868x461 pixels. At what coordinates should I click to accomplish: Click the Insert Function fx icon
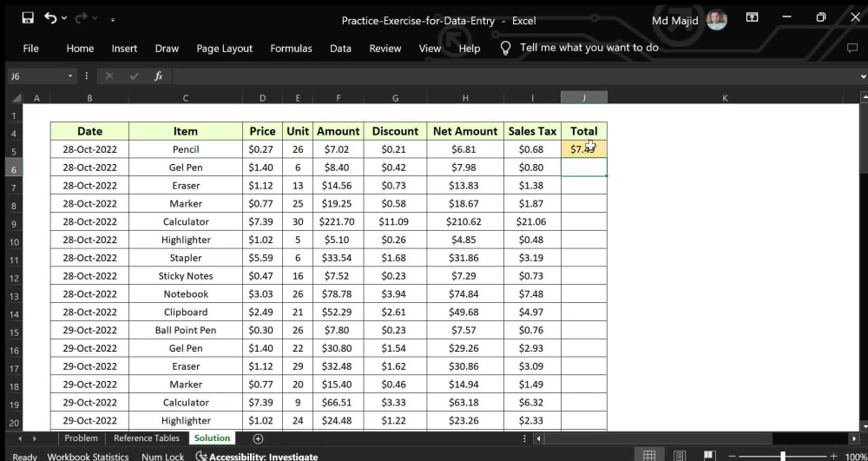point(158,76)
